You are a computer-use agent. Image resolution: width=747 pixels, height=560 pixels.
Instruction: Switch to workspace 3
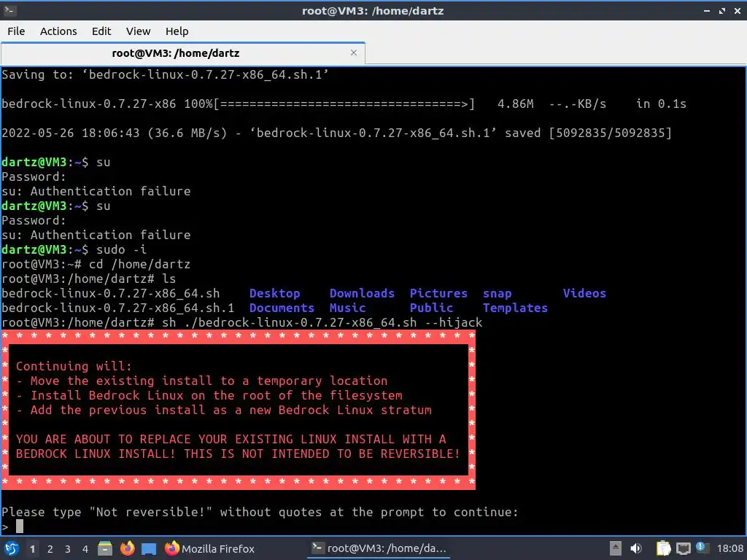pyautogui.click(x=68, y=549)
